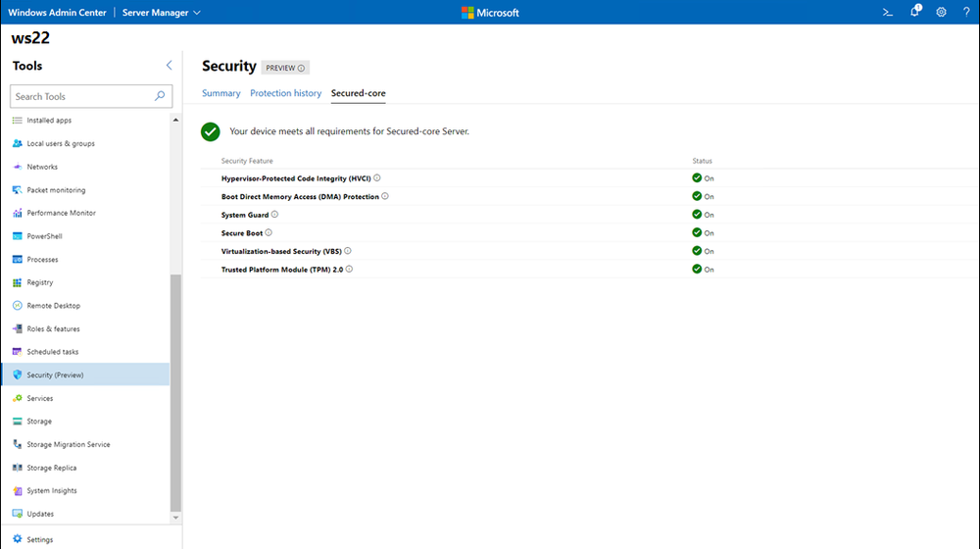Image resolution: width=980 pixels, height=549 pixels.
Task: Select Security (Preview) in sidebar
Action: (85, 374)
